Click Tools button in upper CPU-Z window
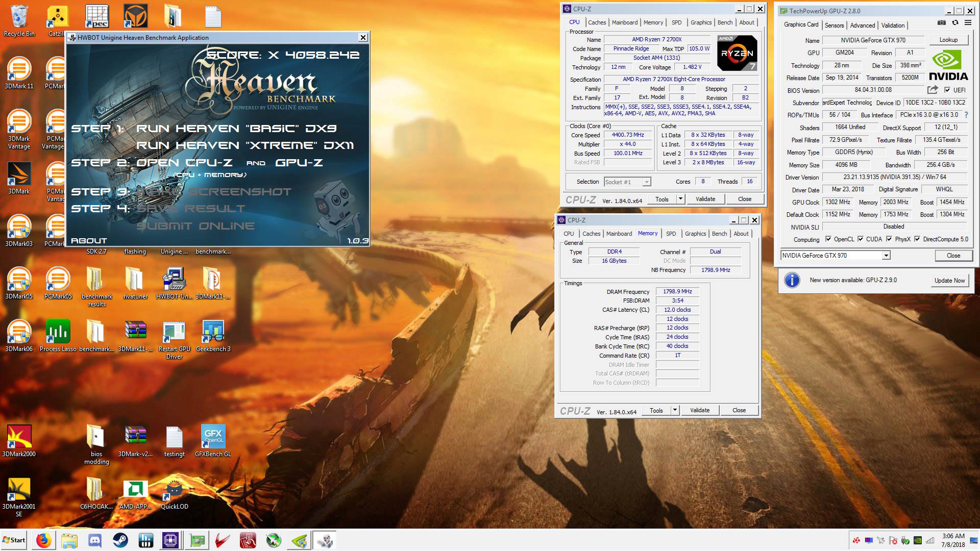Viewport: 980px width, 551px height. (x=662, y=199)
